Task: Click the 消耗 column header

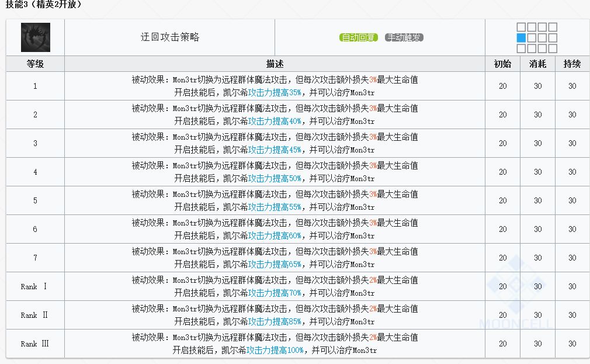Action: [537, 64]
